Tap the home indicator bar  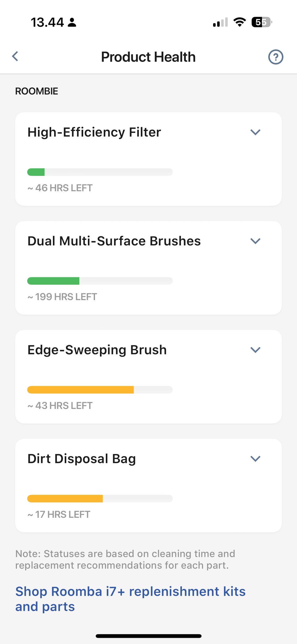(x=148, y=636)
